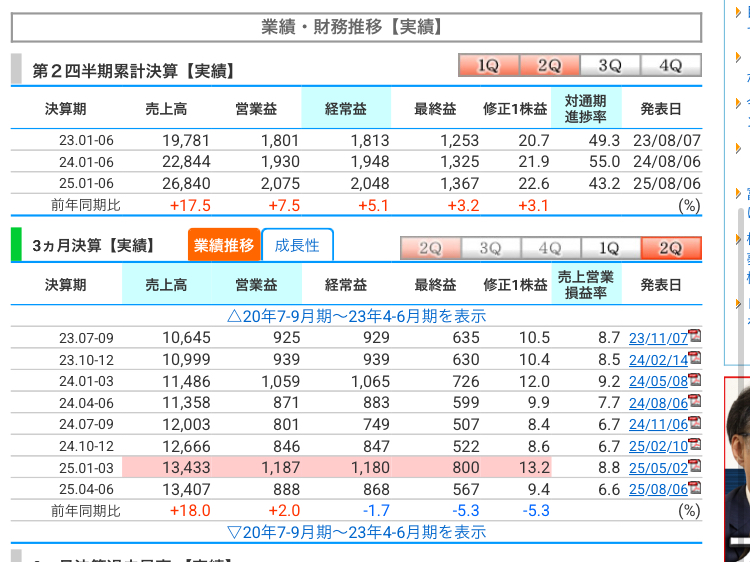Open PDF icon next to 24/02/14 date
Viewport: 750px width, 562px height.
(x=695, y=358)
